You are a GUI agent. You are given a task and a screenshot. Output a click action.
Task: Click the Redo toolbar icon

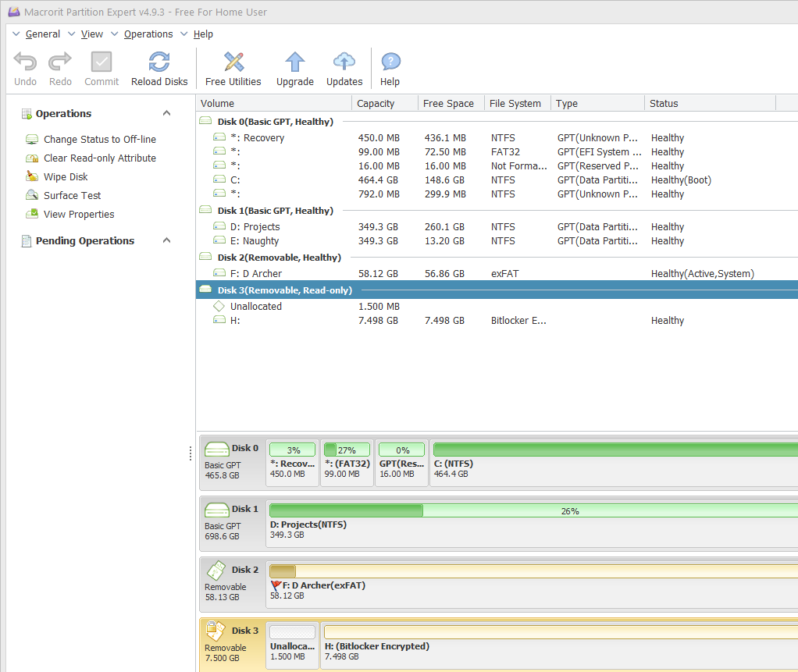point(60,62)
